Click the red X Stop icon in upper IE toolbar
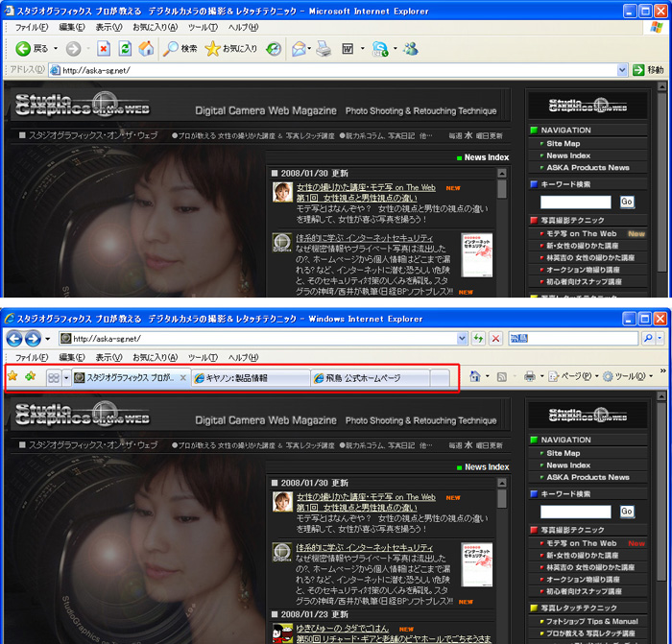The image size is (672, 644). (x=104, y=49)
